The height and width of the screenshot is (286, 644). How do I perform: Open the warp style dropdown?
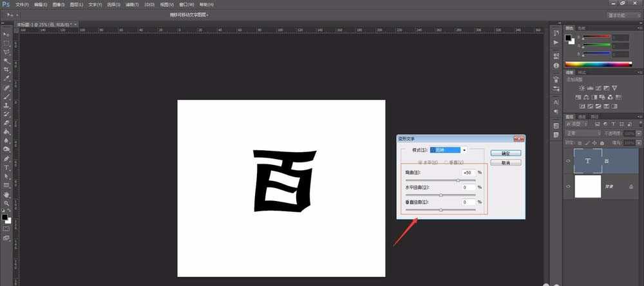coord(464,150)
